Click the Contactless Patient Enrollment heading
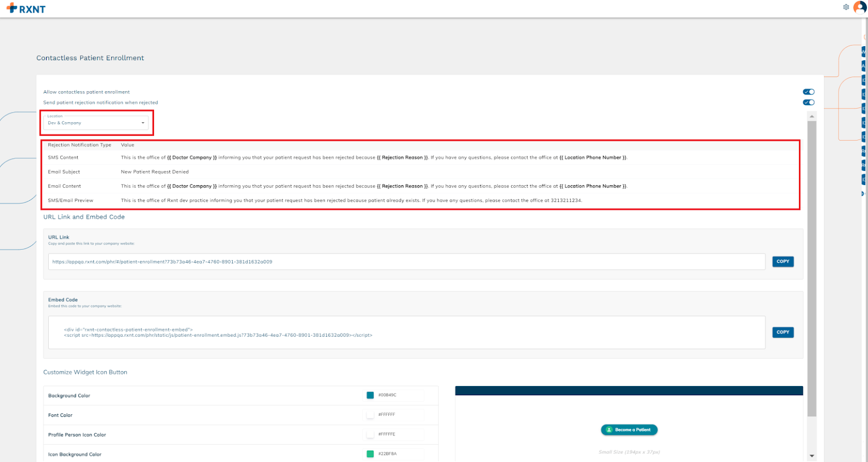Image resolution: width=868 pixels, height=462 pixels. point(90,58)
